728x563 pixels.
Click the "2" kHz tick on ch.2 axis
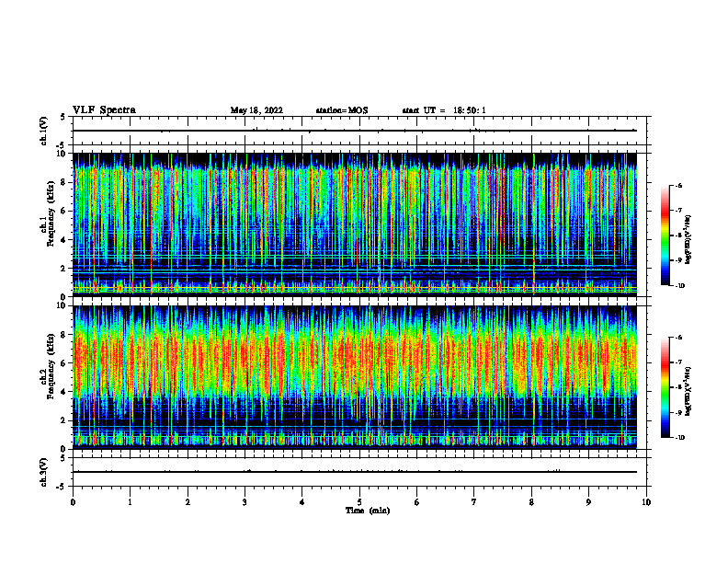pyautogui.click(x=63, y=420)
